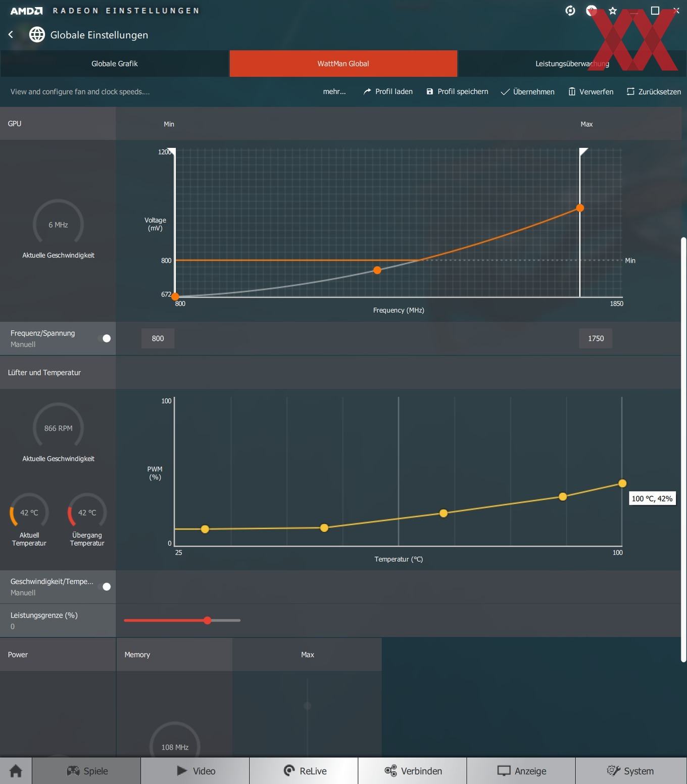Viewport: 687px width, 784px height.
Task: Click the 6 MHz GPU speed gauge
Action: pyautogui.click(x=58, y=222)
